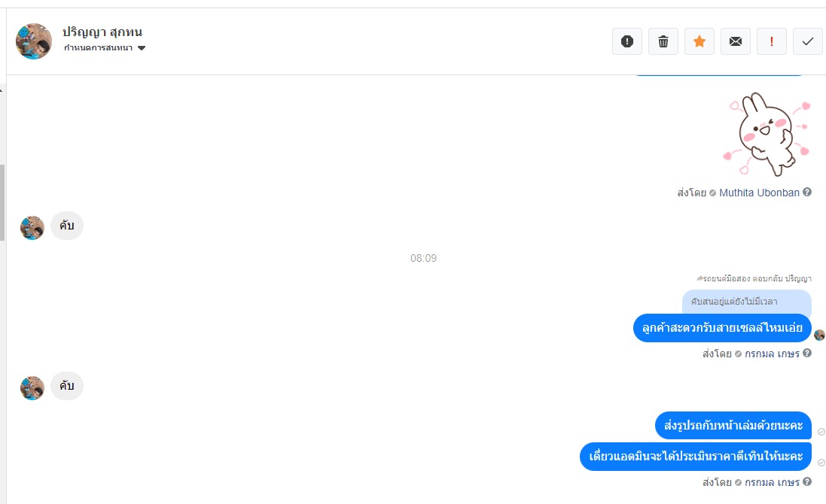
Task: Mark as unread with envelope icon
Action: (736, 41)
